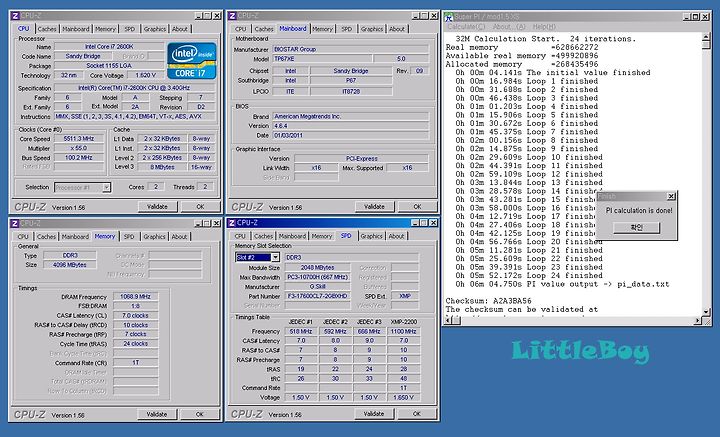Click BIOSTAR Group manufacturer field
This screenshot has height=437, width=720.
click(350, 49)
